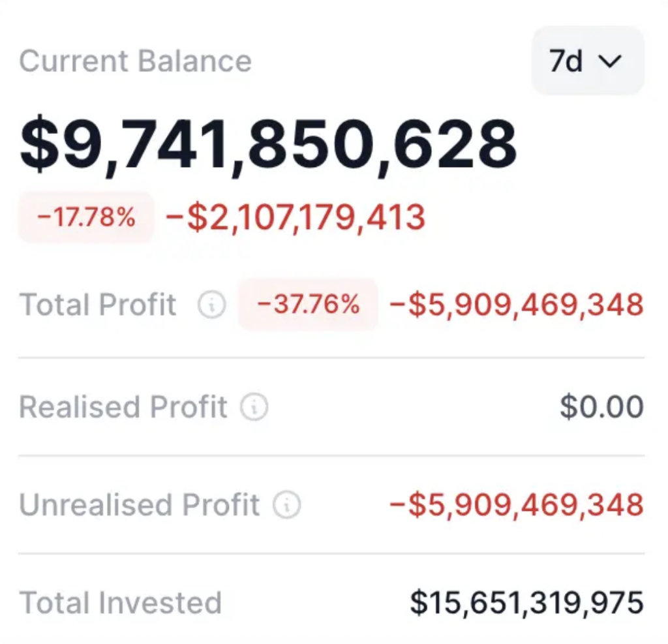Select the $9,741,850,628 balance figure
This screenshot has height=644, width=668.
[x=267, y=144]
